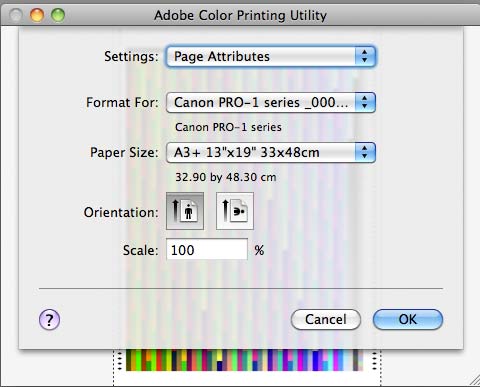Select portrait orientation icon
Screen dimensions: 480x387
tap(185, 211)
